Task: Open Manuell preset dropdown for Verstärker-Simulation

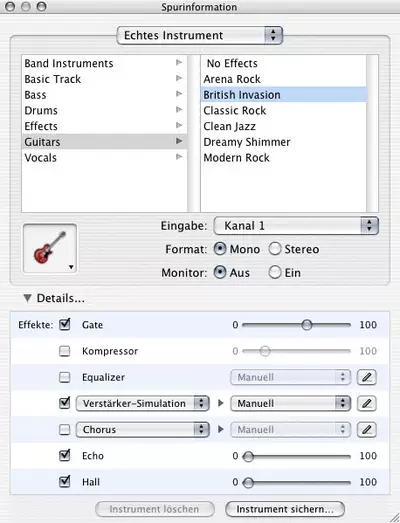Action: coord(290,404)
